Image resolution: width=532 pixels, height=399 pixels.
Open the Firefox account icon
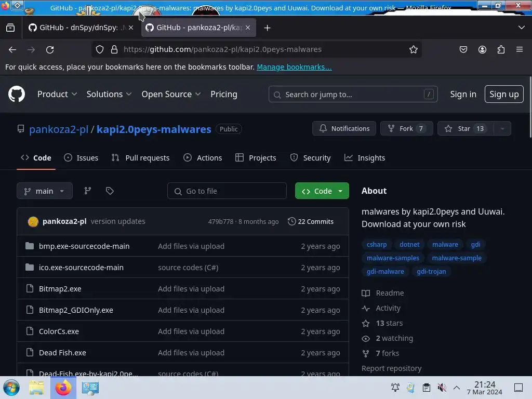point(482,49)
